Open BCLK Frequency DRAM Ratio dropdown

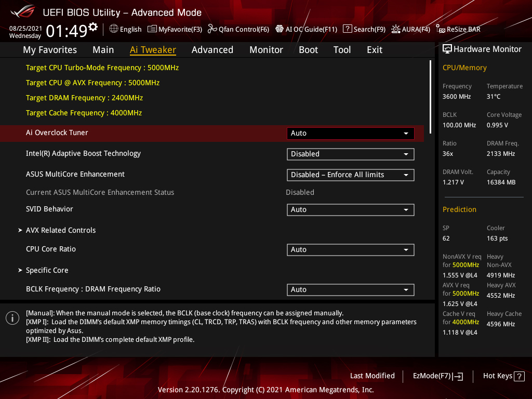pyautogui.click(x=351, y=290)
